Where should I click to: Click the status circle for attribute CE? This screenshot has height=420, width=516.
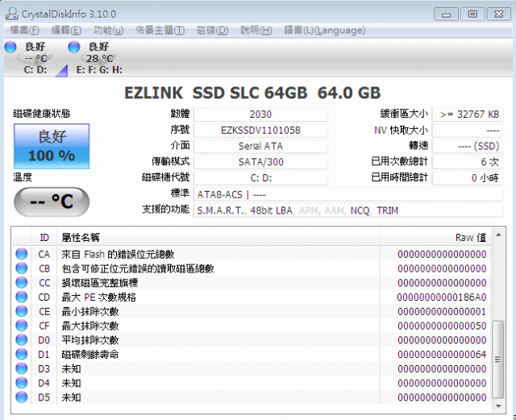click(x=22, y=311)
